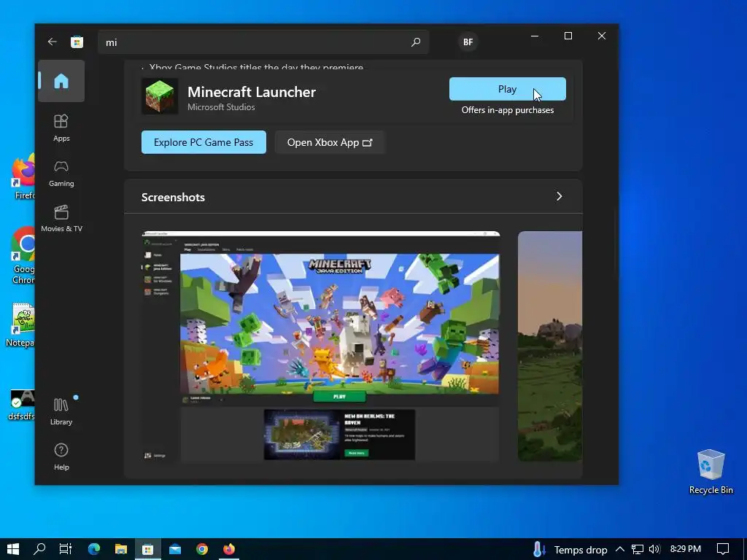The image size is (747, 560).
Task: Launch Google Chrome from taskbar
Action: 202,549
